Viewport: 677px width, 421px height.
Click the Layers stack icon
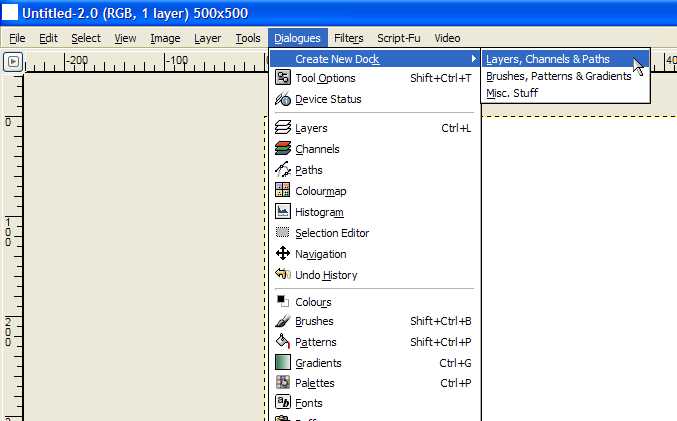tap(283, 128)
